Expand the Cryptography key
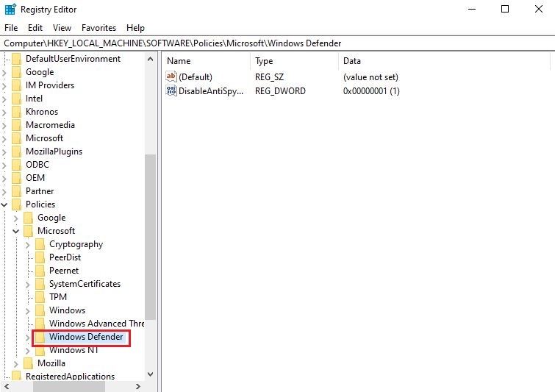The height and width of the screenshot is (392, 555). 28,245
